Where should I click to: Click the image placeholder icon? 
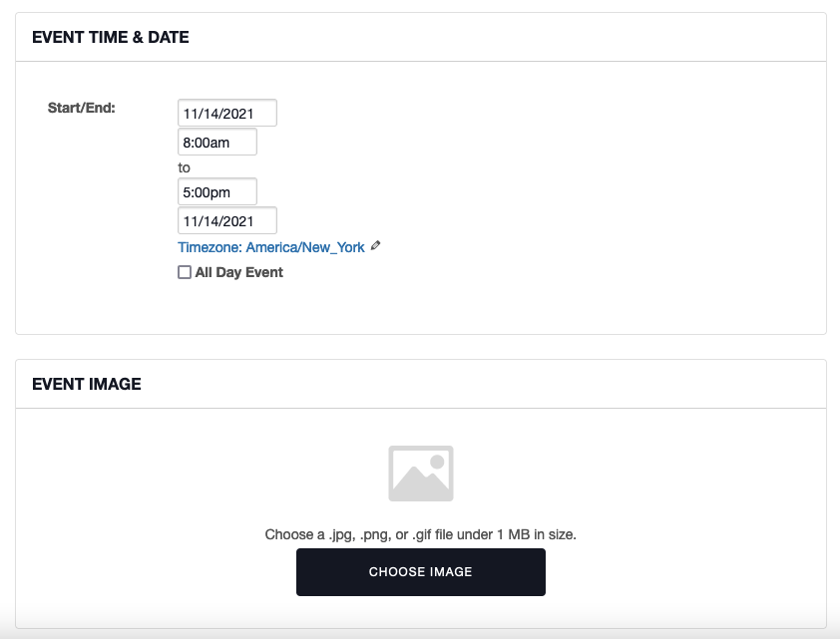(x=421, y=474)
